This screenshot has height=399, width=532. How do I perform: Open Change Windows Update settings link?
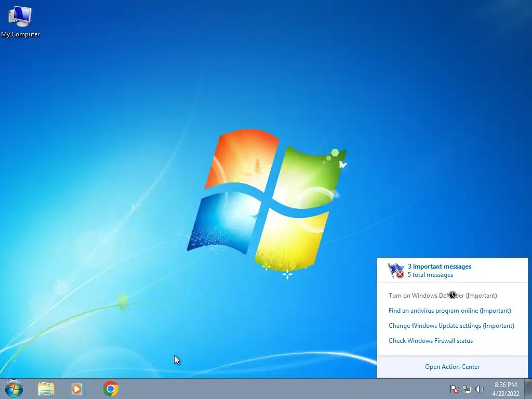pyautogui.click(x=451, y=326)
